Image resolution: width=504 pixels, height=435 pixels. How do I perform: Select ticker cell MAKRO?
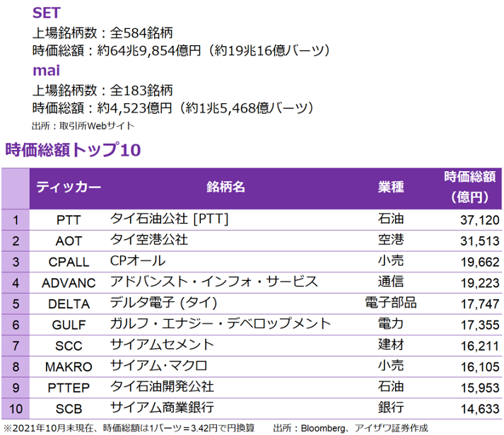point(69,367)
